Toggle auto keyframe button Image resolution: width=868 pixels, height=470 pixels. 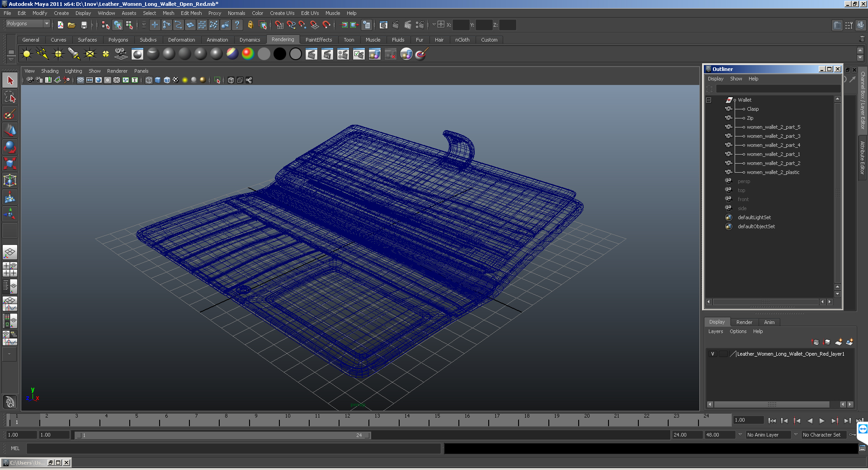(853, 435)
